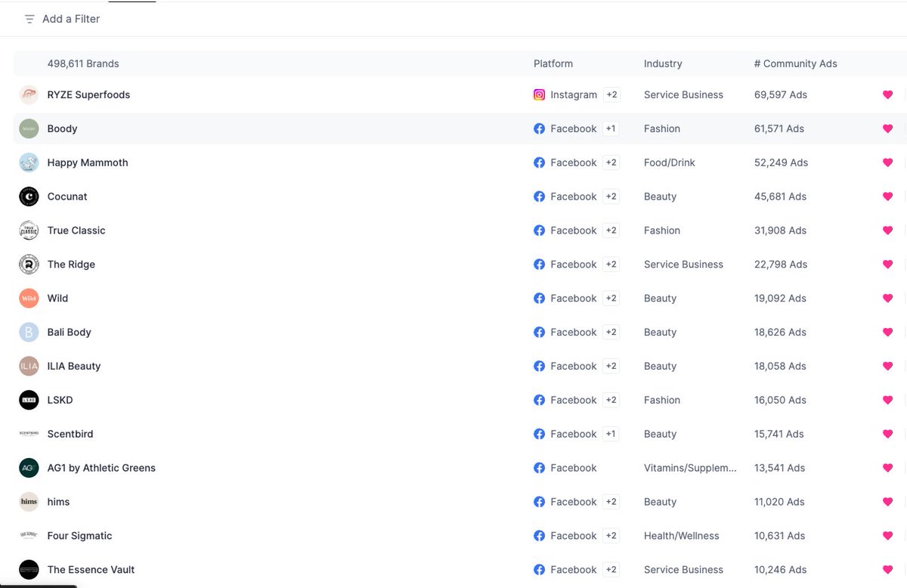Toggle the heart for ILIA Beauty
This screenshot has height=588, width=907.
(x=887, y=366)
